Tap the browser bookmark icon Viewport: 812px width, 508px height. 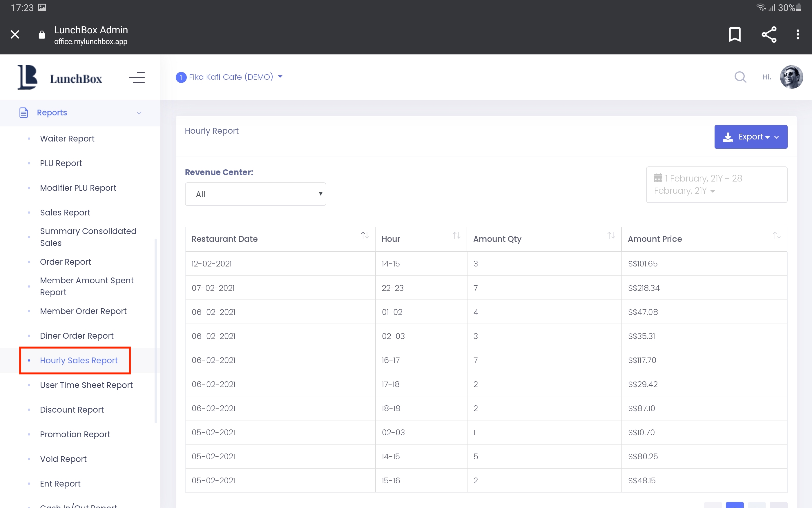[x=735, y=34]
